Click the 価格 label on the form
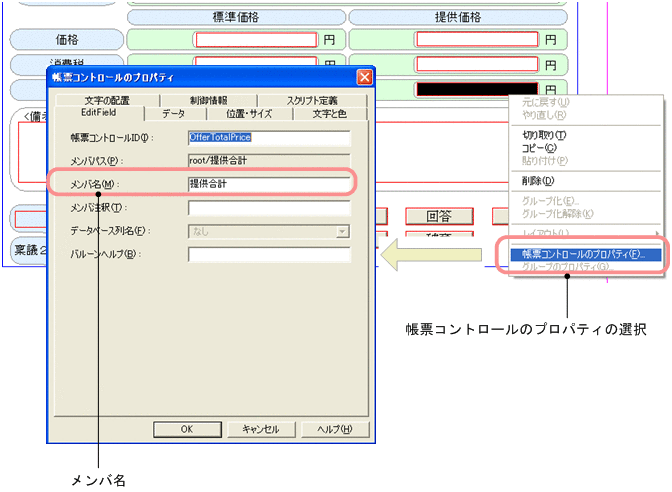 point(67,40)
